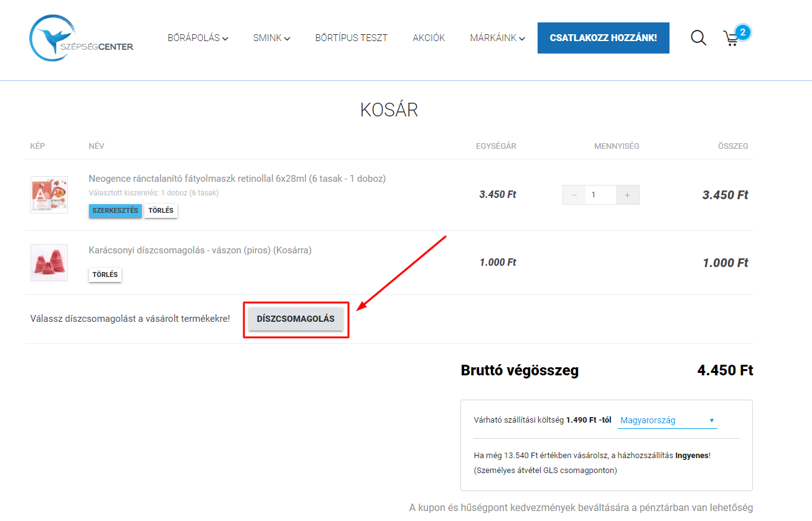Click the SzépségCenter hummingbird logo
The image size is (812, 521).
[81, 39]
